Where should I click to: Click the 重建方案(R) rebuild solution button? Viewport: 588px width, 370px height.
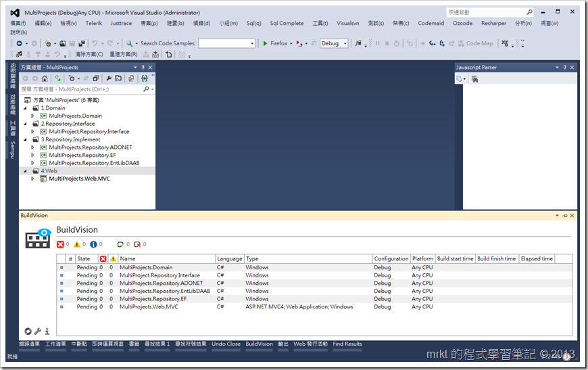pyautogui.click(x=124, y=54)
